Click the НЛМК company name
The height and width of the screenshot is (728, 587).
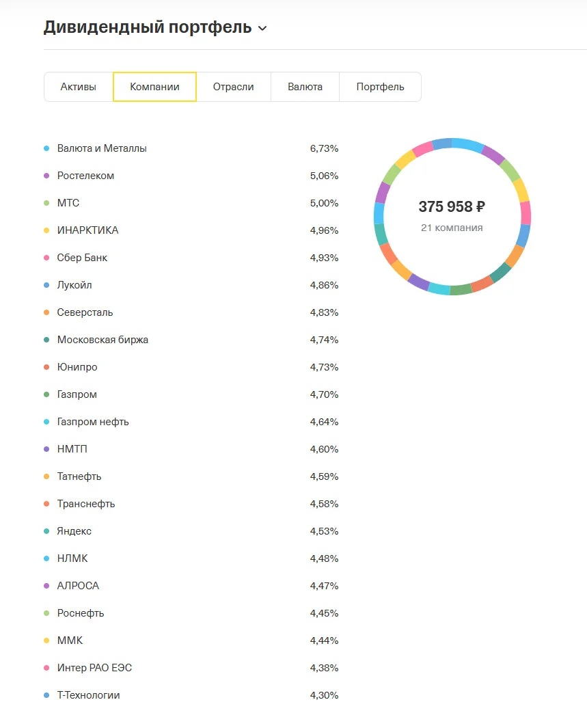click(72, 558)
